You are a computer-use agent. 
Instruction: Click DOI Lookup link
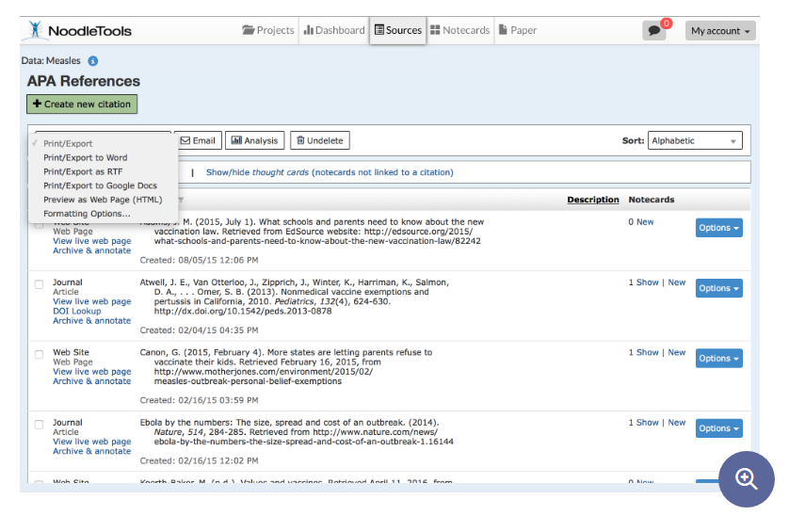[x=77, y=311]
